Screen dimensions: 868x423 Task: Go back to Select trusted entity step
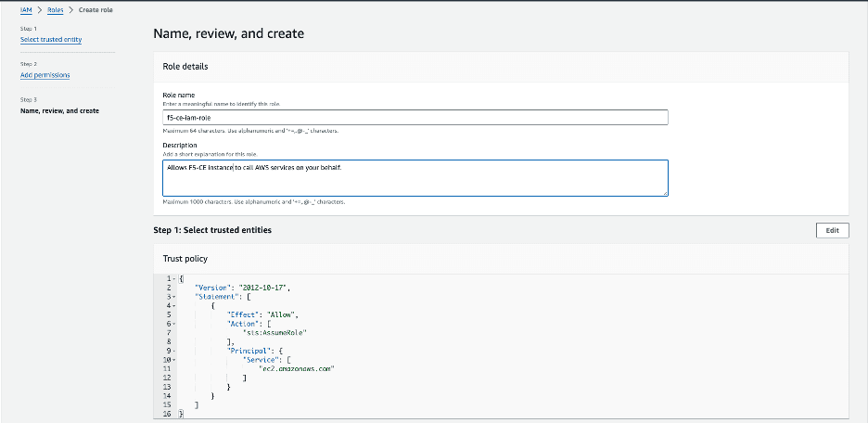[49, 39]
